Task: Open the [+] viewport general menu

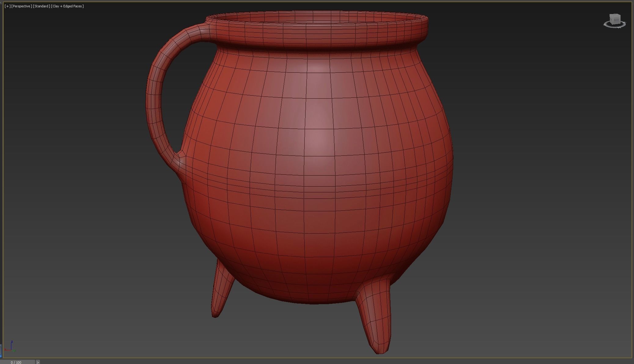Action: [x=8, y=6]
